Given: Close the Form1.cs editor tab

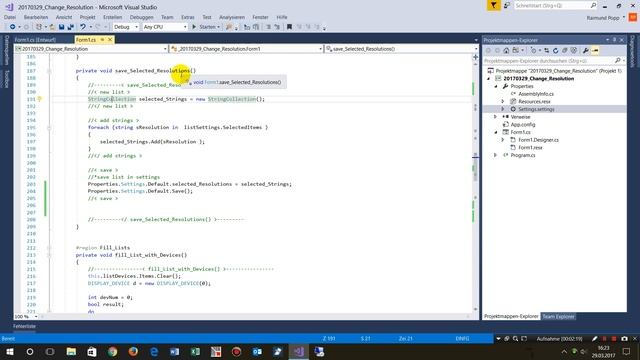Looking at the screenshot, I should (110, 40).
